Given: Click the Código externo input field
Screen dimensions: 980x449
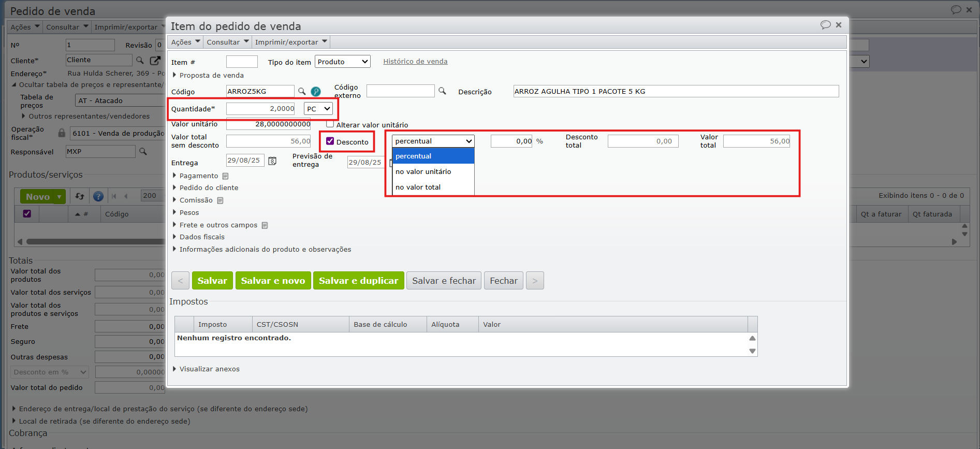Looking at the screenshot, I should [x=401, y=91].
